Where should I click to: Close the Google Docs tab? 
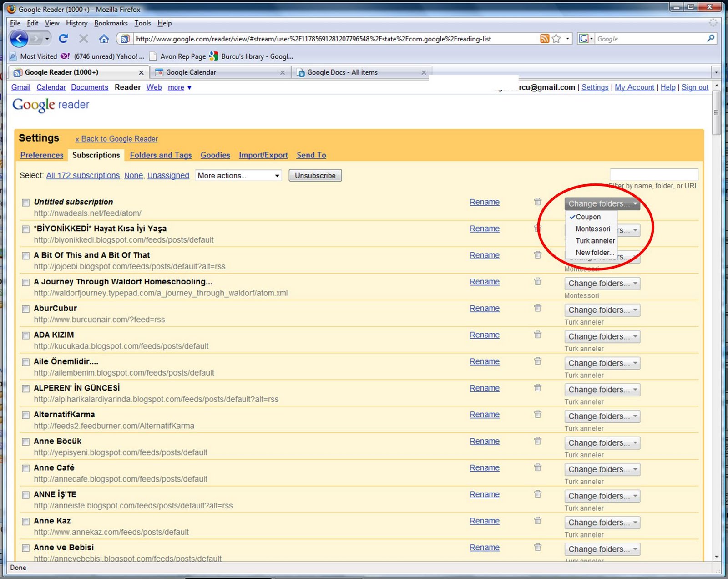(424, 72)
